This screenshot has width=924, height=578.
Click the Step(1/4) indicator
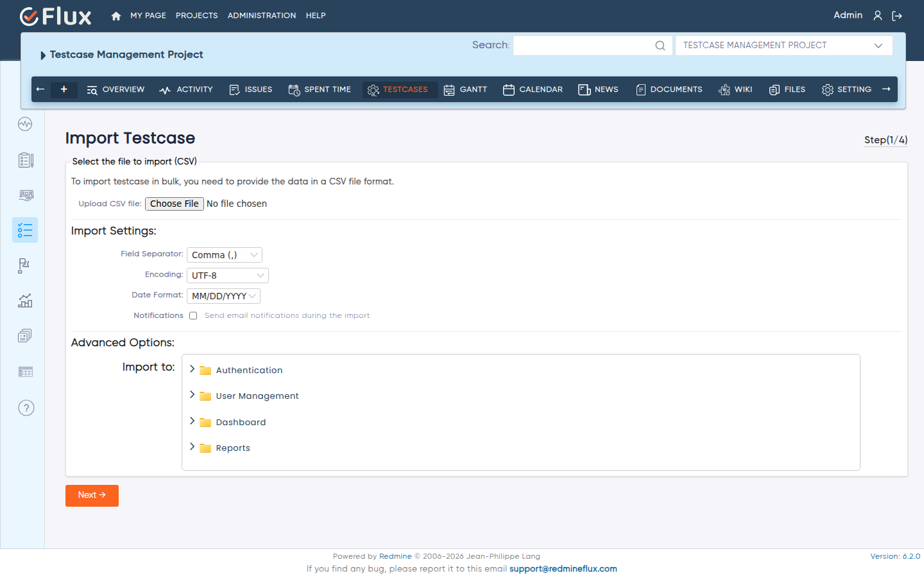(x=886, y=140)
